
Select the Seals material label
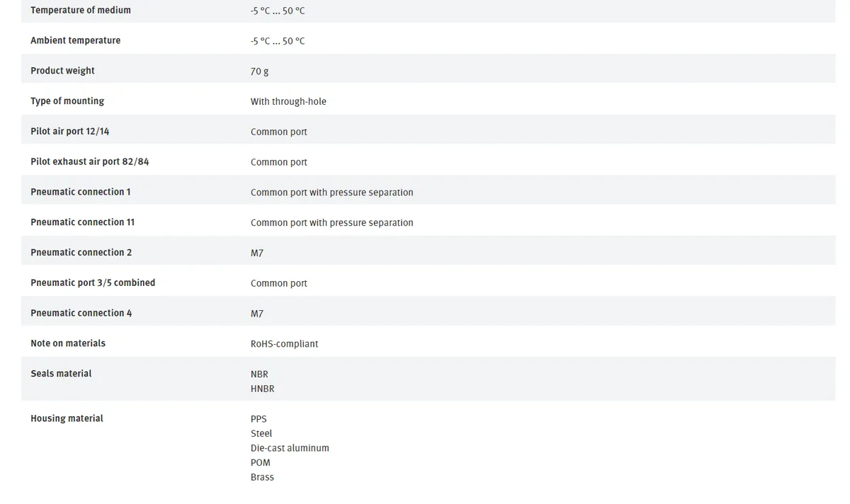point(61,373)
